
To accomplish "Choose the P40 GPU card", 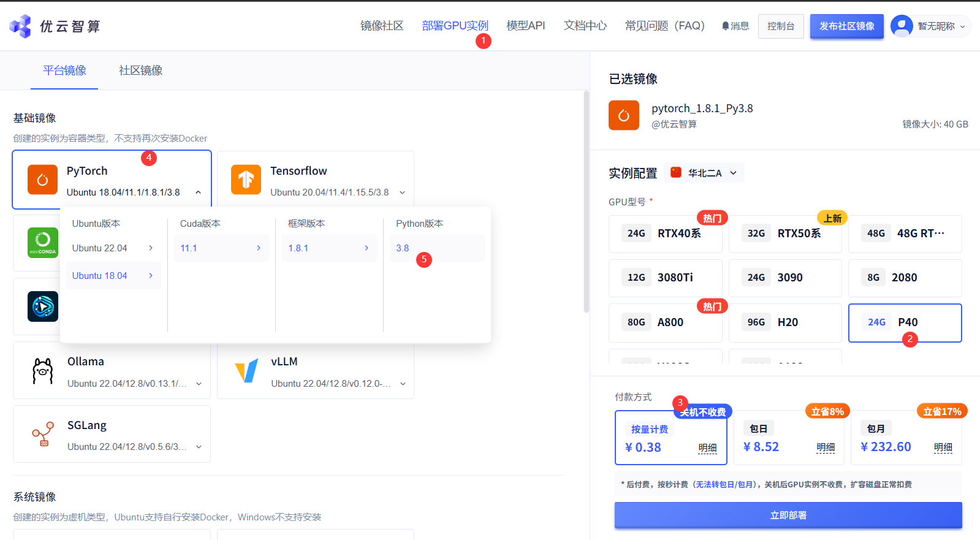I will click(905, 322).
